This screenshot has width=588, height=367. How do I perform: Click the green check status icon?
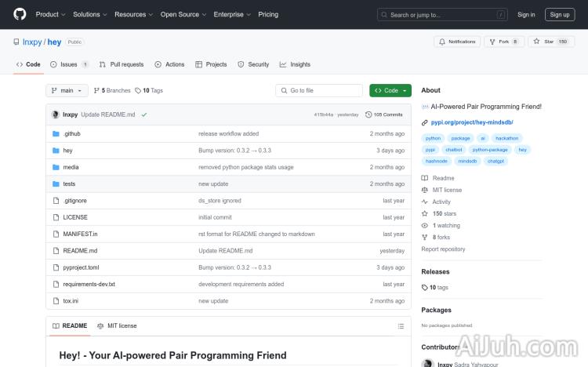point(144,114)
